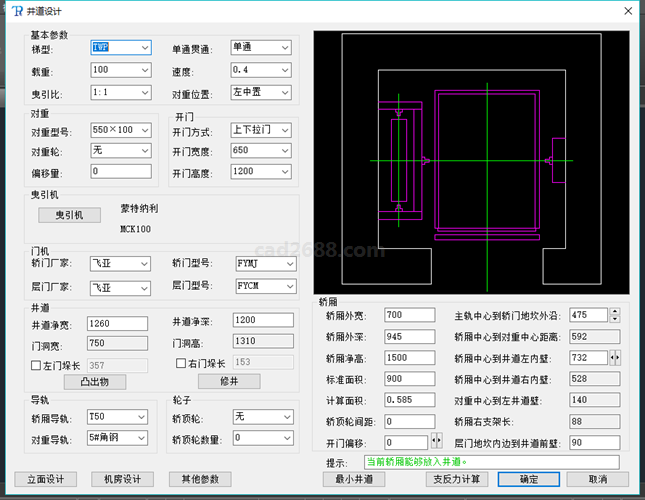Confirm with the 确定 button
The image size is (645, 500).
(x=530, y=479)
